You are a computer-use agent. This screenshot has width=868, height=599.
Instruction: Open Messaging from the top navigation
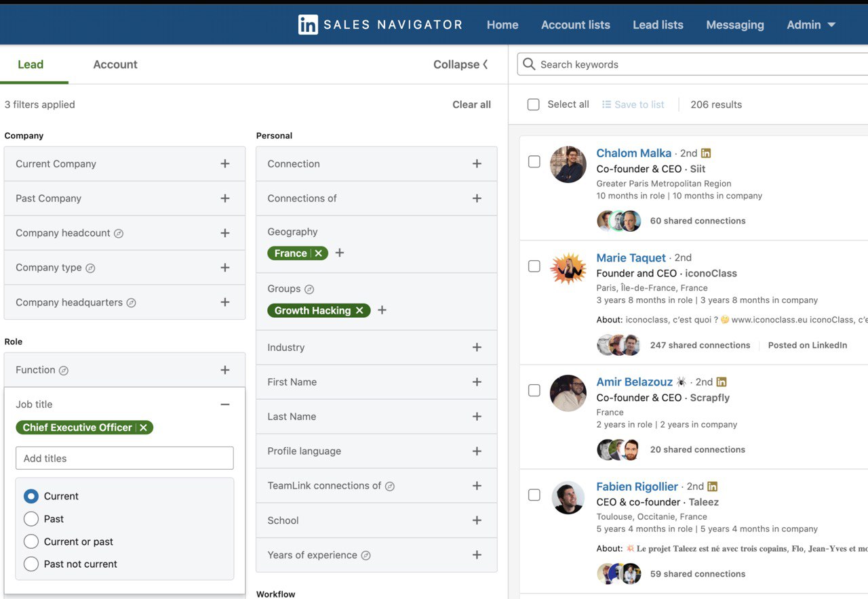pos(735,24)
